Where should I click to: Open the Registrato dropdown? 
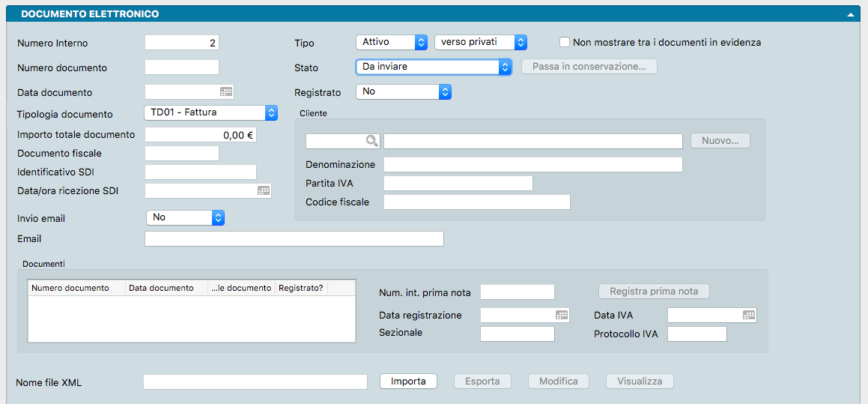(x=404, y=92)
